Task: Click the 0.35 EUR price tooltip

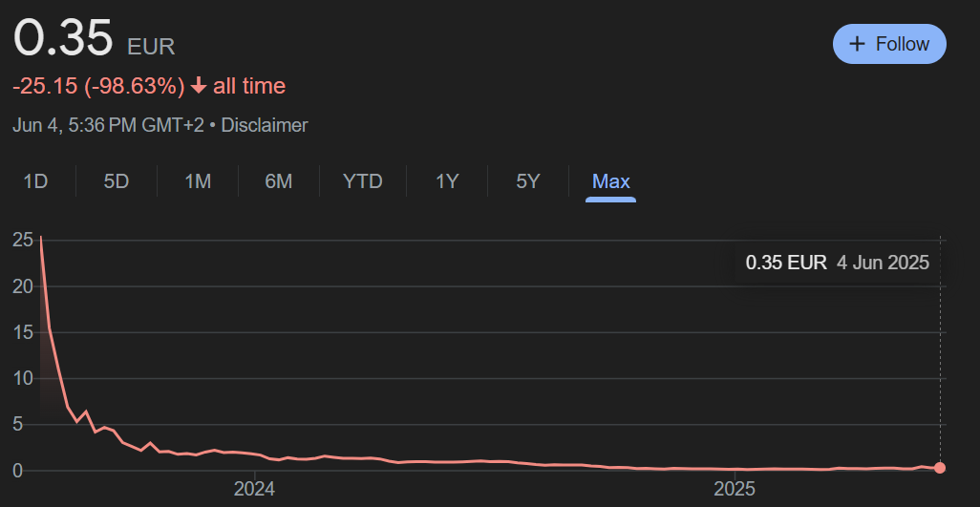Action: pyautogui.click(x=837, y=264)
